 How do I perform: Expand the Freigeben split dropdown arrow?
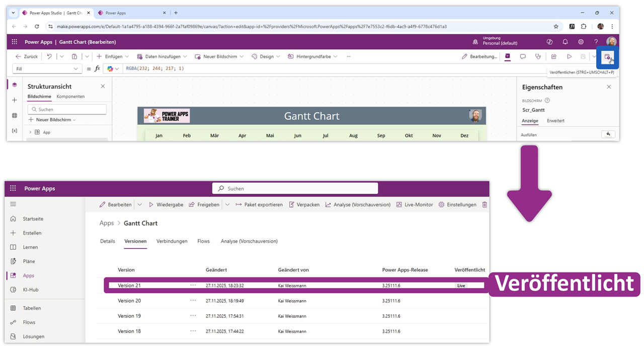pos(227,204)
